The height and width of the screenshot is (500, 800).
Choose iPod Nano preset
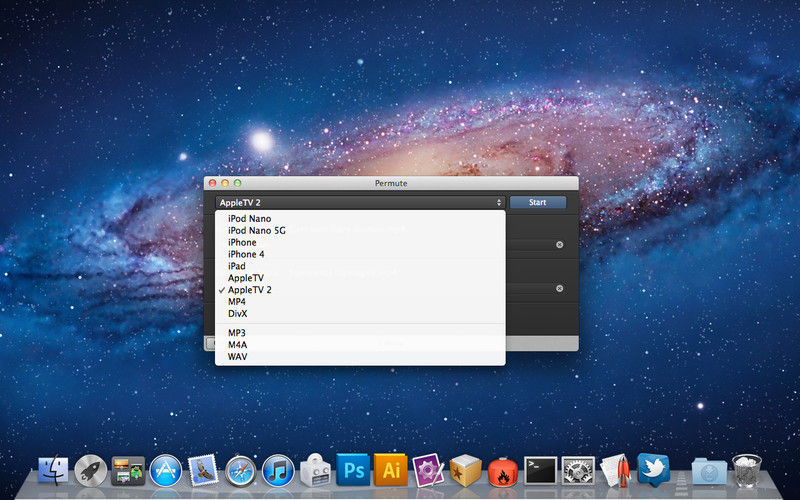pyautogui.click(x=360, y=218)
